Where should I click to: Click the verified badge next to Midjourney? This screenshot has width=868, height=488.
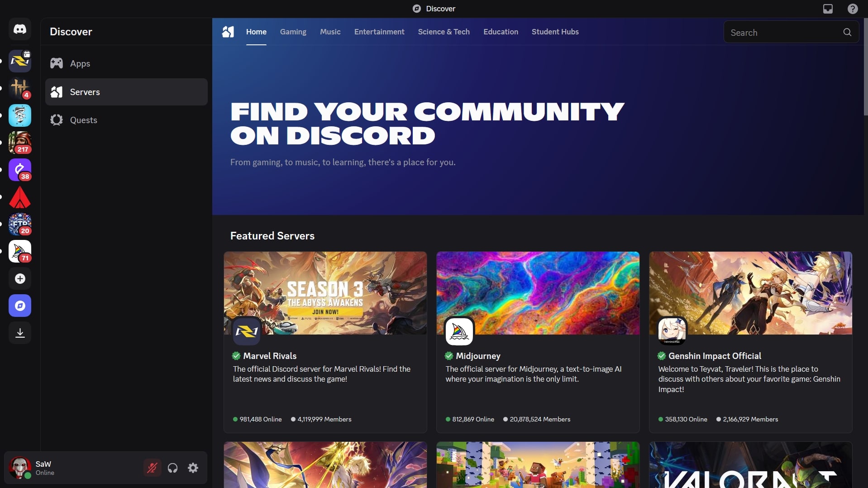449,356
